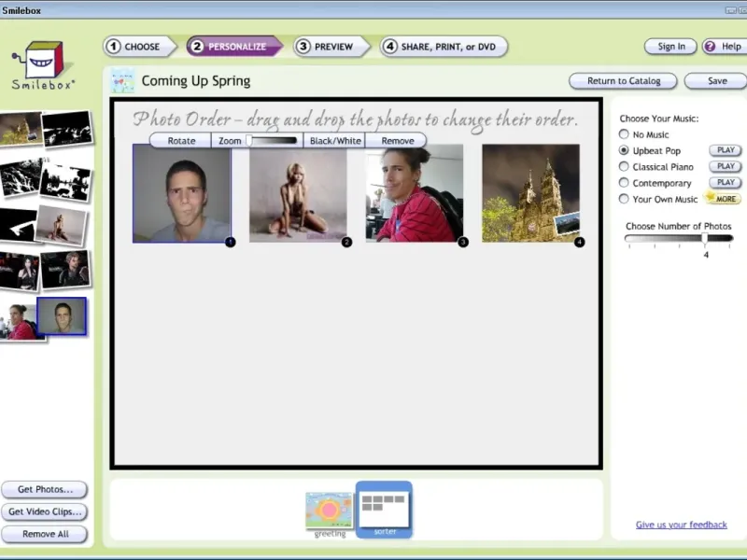
Task: Select photo 4 of the cathedral
Action: 530,193
